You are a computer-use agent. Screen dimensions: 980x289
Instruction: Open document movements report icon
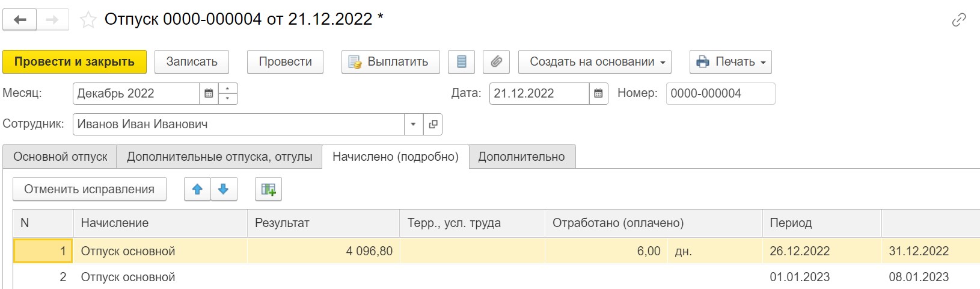point(461,61)
